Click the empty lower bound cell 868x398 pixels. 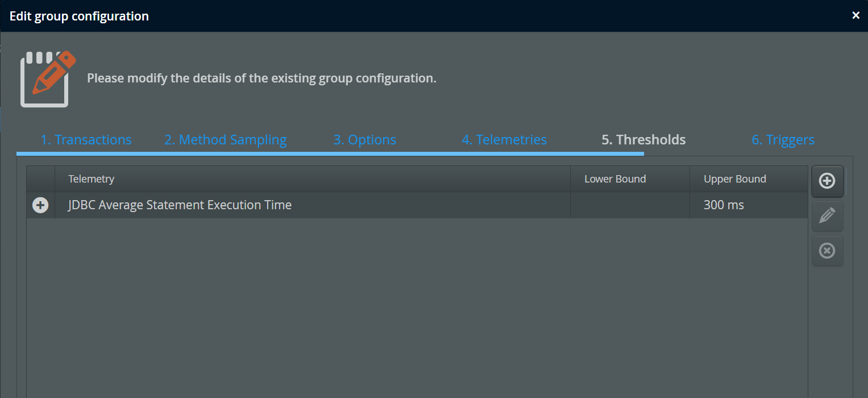[630, 205]
